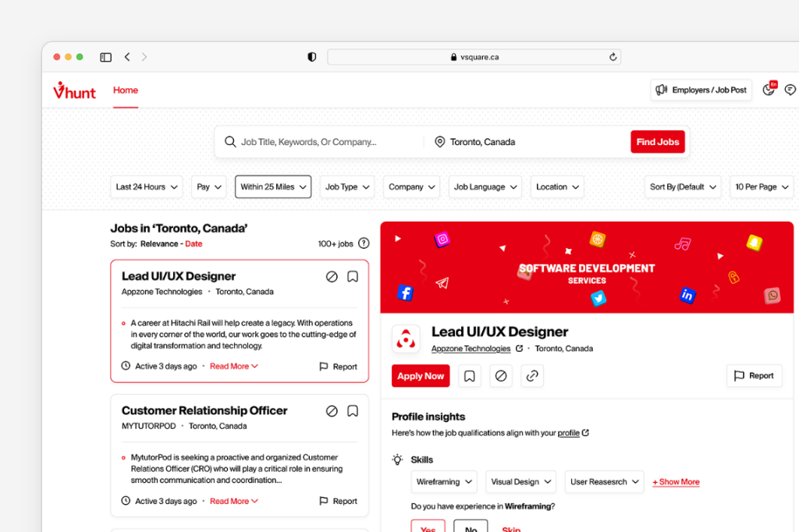Image resolution: width=799 pixels, height=532 pixels.
Task: Expand the Job Type filter dropdown
Action: (x=346, y=187)
